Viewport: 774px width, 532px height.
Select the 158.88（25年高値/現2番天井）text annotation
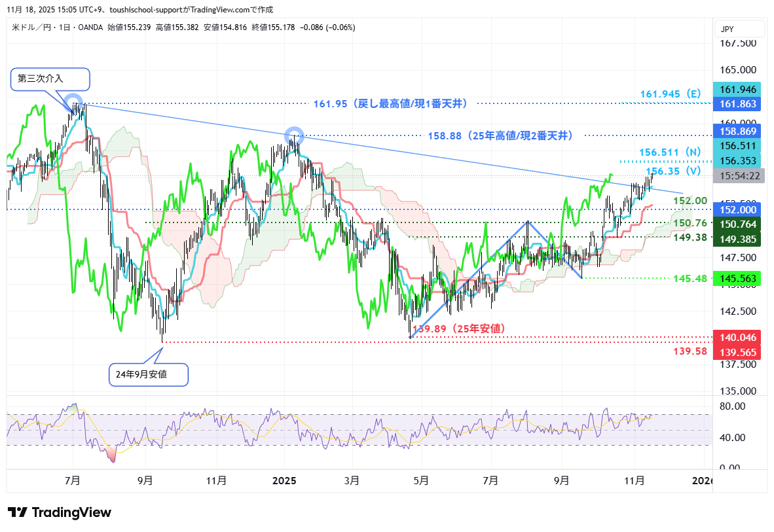501,135
